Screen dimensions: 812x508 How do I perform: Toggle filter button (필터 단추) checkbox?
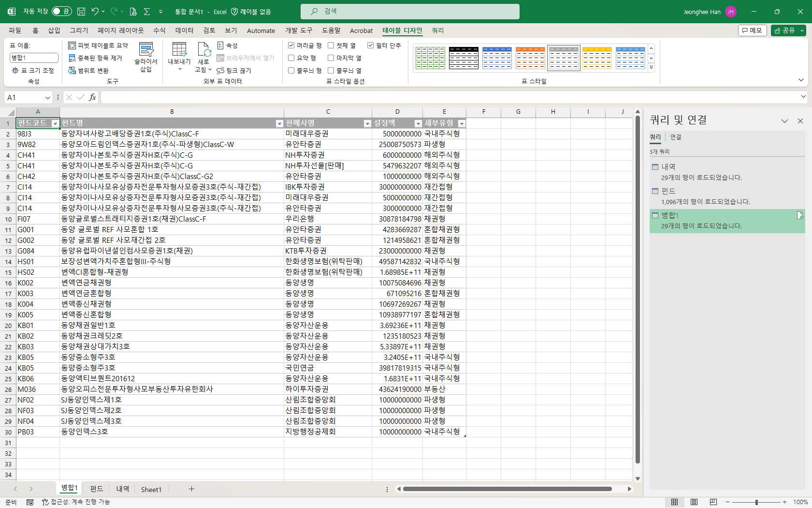click(x=370, y=45)
